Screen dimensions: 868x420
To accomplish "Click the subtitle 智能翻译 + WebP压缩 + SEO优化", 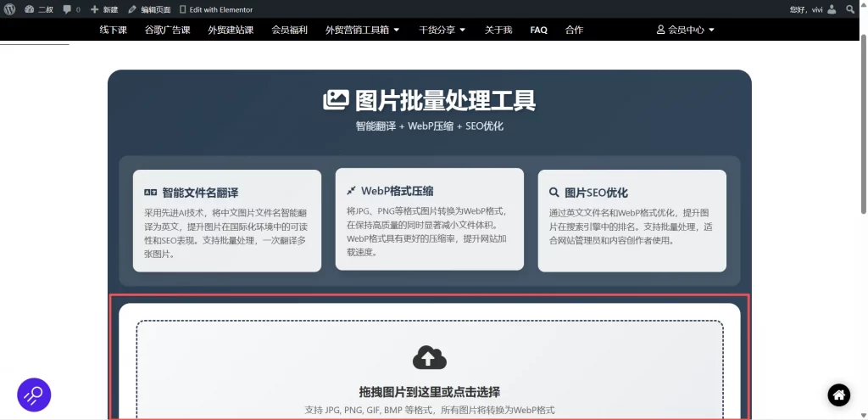I will (x=430, y=126).
